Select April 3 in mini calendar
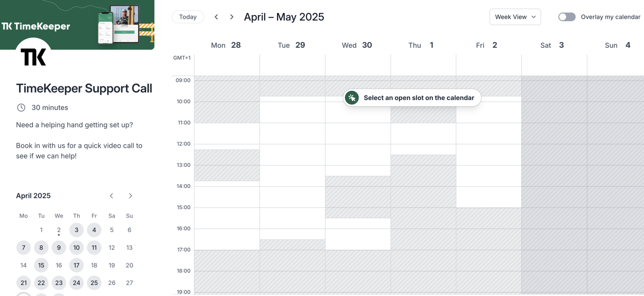This screenshot has height=296, width=644. click(x=76, y=230)
